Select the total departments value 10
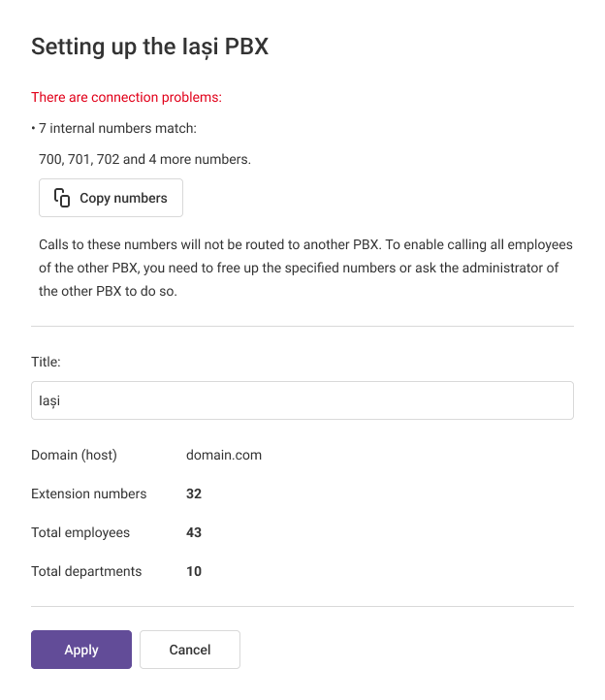Viewport: 605px width, 700px height. point(194,571)
